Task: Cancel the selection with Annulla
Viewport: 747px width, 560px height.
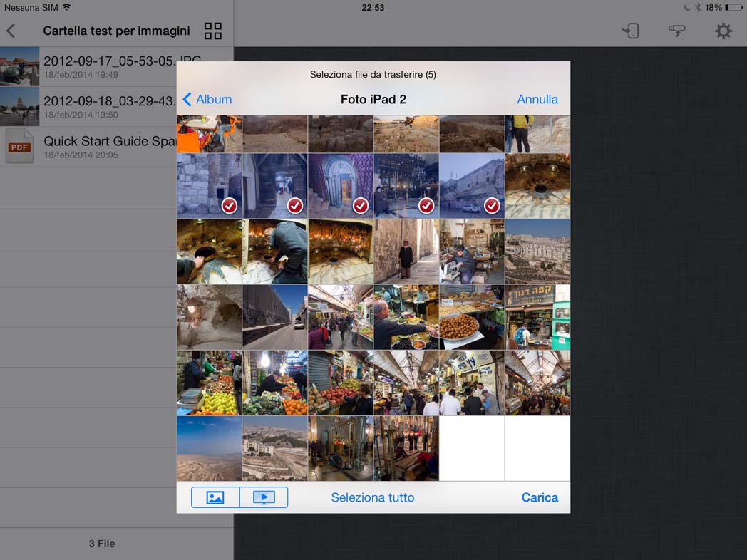Action: 537,99
